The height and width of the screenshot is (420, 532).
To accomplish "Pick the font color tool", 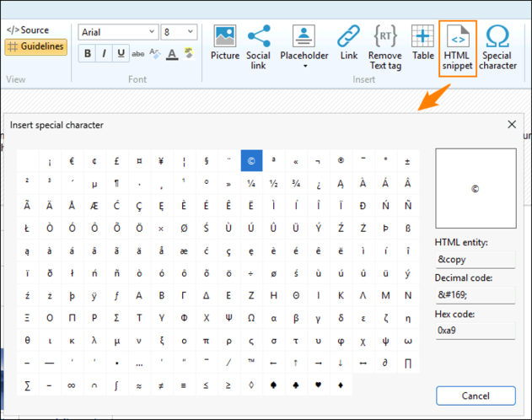I will click(172, 54).
